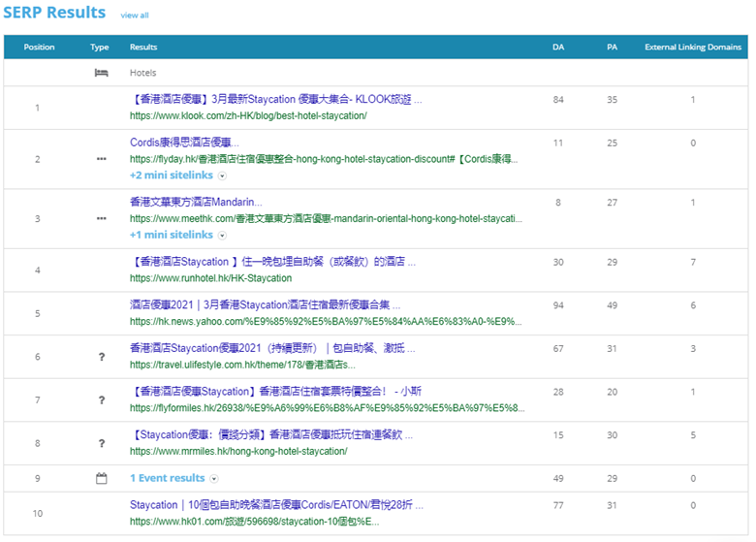The height and width of the screenshot is (542, 756).
Task: Open the position 7 result title
Action: 276,392
